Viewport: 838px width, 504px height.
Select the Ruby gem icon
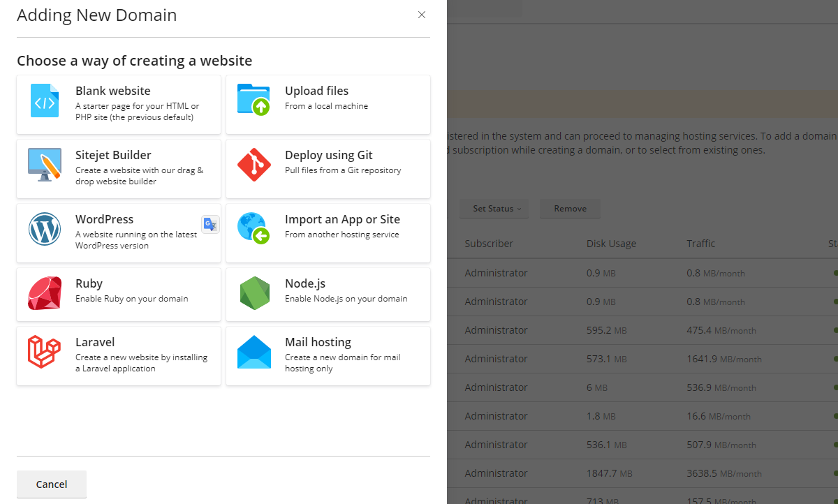point(45,293)
